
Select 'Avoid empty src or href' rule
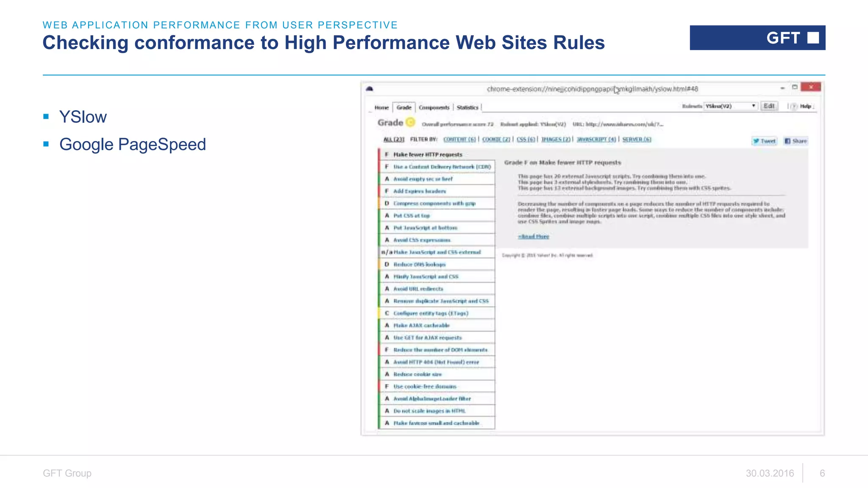coord(437,179)
